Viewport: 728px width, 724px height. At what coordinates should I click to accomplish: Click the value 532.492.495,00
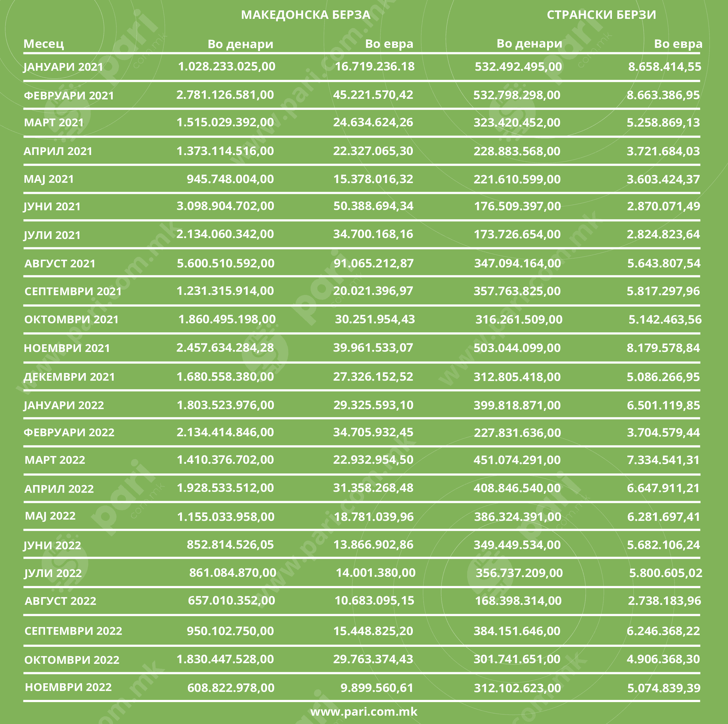pyautogui.click(x=518, y=67)
